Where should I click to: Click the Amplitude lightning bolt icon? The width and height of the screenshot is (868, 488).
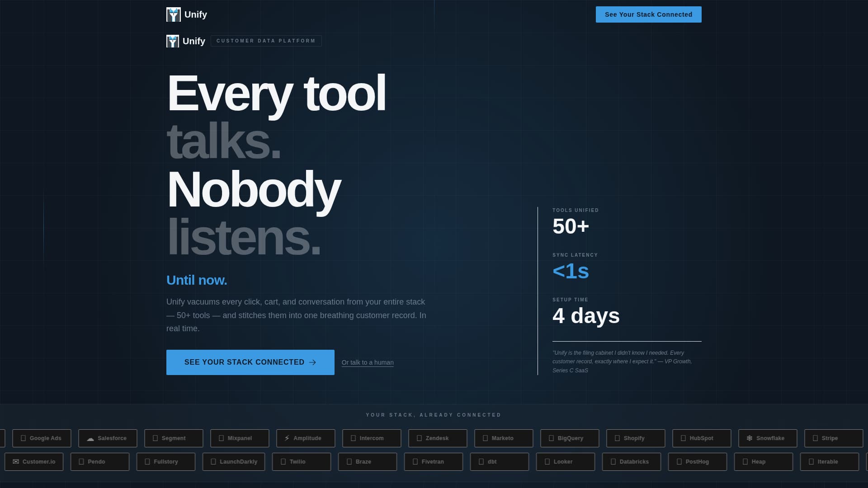point(287,438)
